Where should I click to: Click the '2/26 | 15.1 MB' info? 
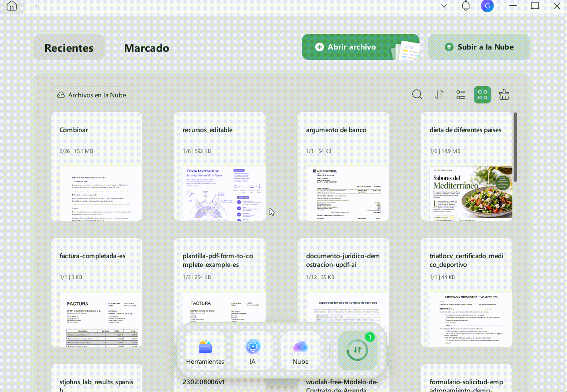(76, 151)
